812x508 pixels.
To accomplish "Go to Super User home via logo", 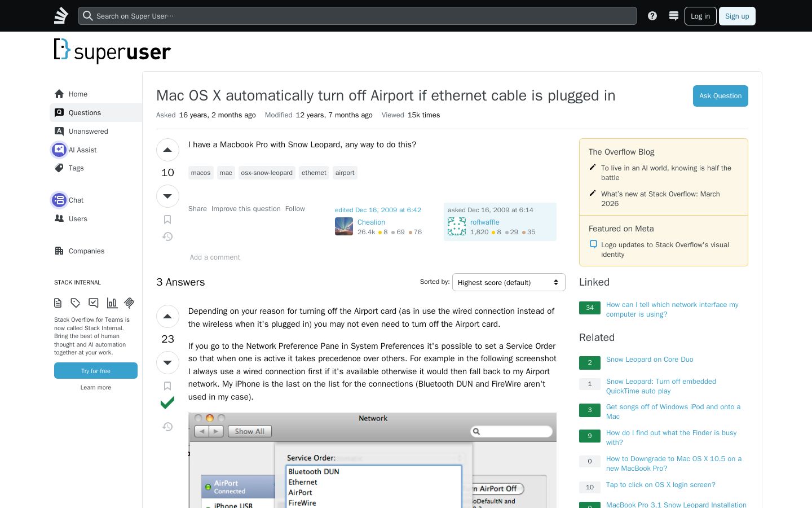I will pos(112,51).
